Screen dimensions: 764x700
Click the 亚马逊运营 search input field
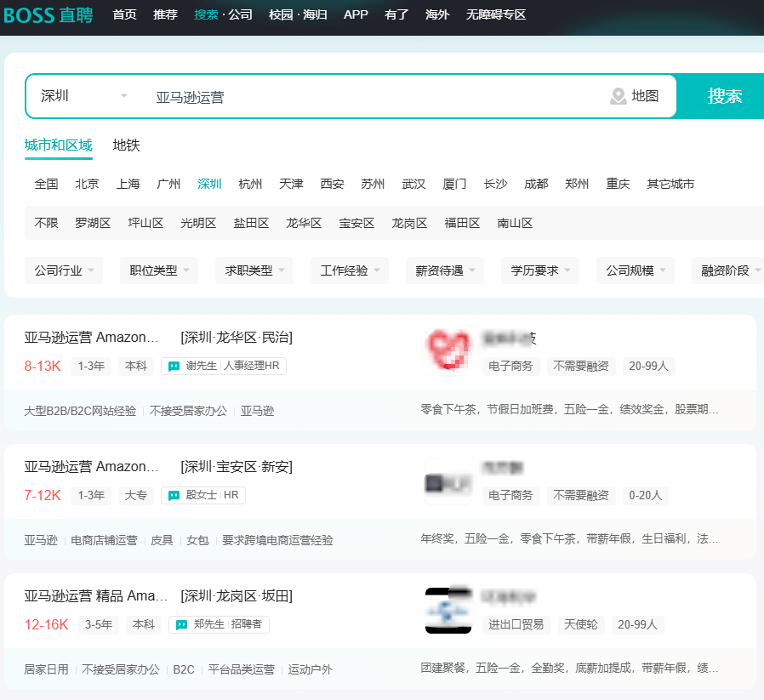click(x=375, y=97)
